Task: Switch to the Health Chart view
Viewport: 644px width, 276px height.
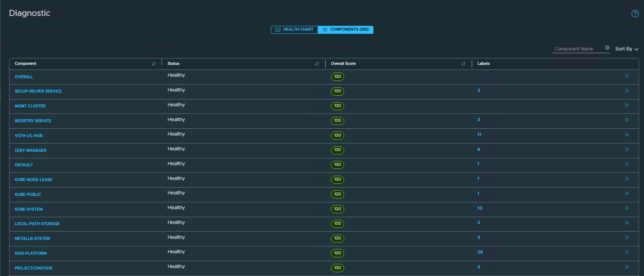Action: click(x=294, y=30)
